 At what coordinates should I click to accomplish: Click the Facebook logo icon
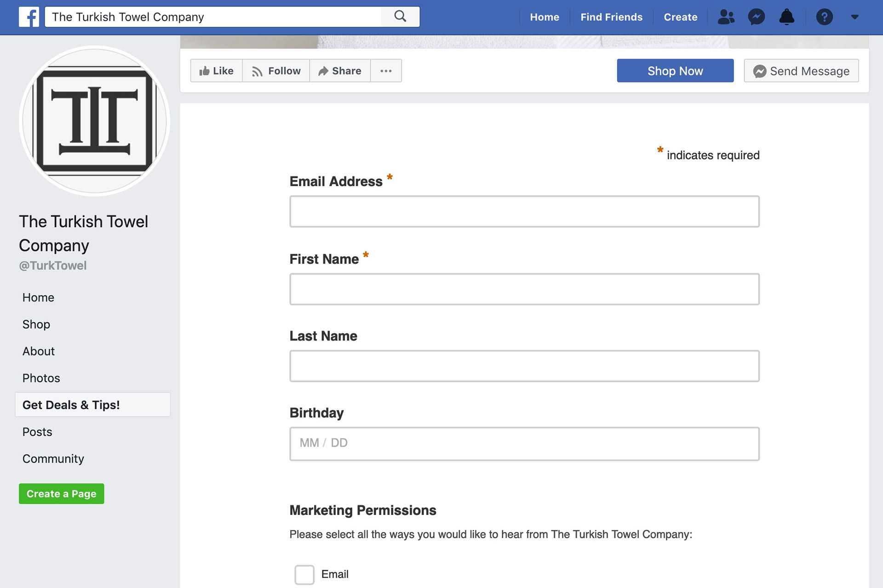point(29,17)
